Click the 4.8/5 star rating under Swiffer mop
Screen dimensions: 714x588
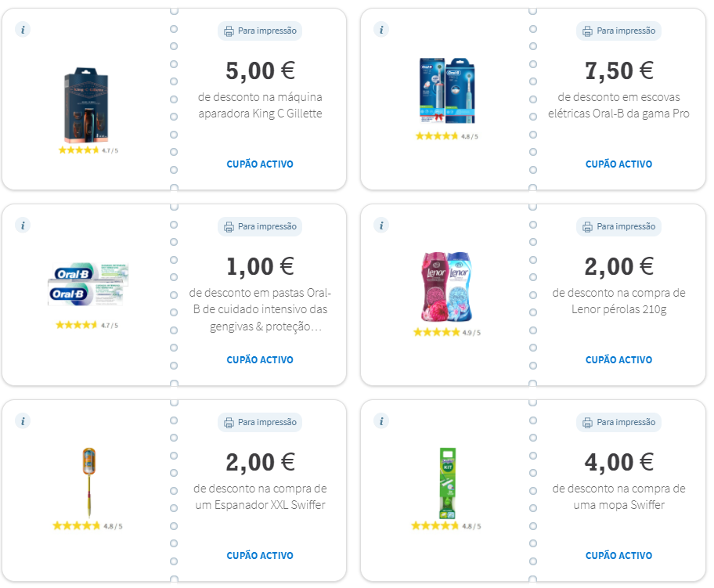[x=446, y=526]
